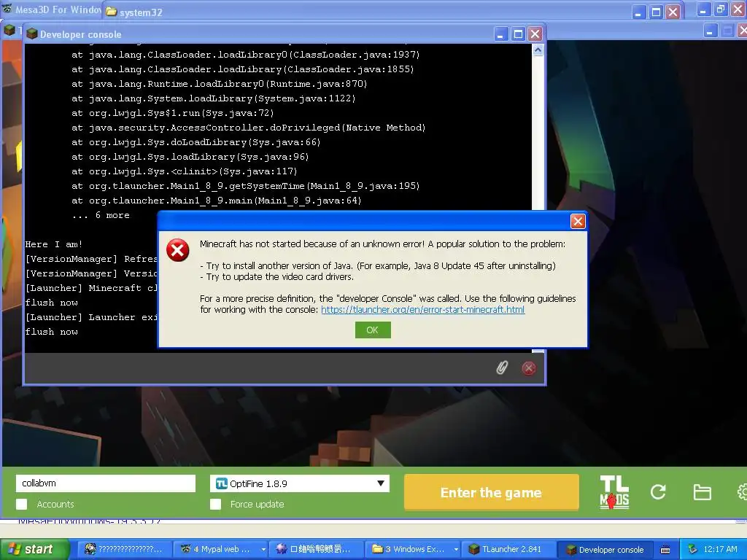
Task: Toggle the Force update checkbox
Action: point(215,505)
